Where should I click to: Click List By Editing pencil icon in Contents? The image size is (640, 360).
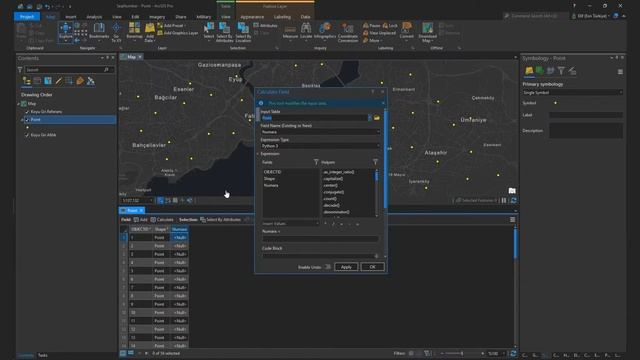click(58, 81)
